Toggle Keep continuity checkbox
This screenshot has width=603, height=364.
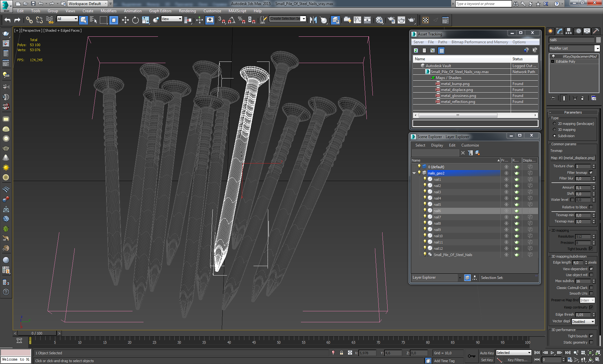pos(591,308)
